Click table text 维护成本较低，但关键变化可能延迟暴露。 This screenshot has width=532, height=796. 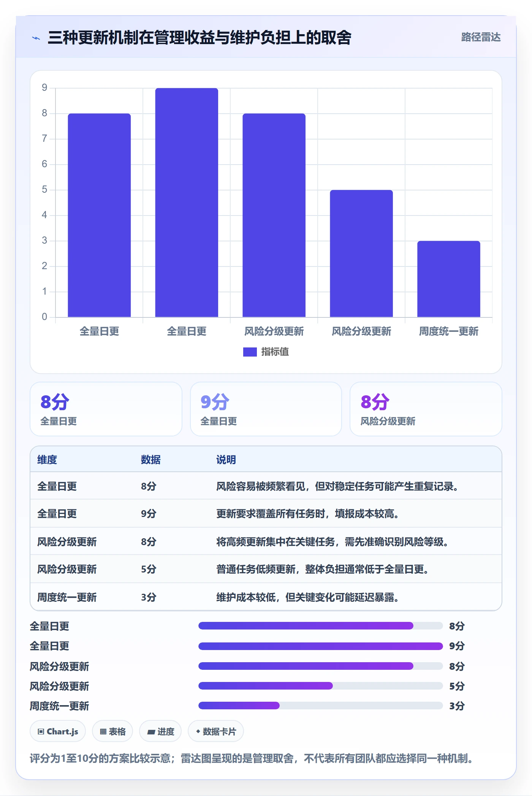pos(307,597)
